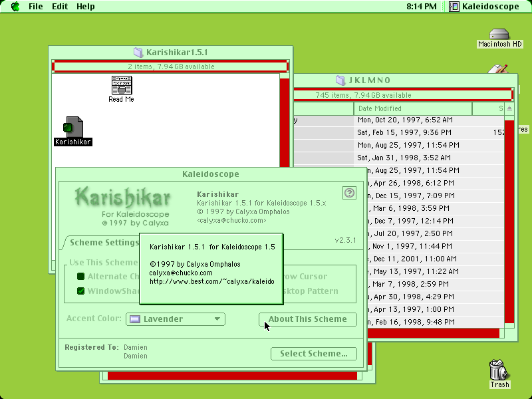532x399 pixels.
Task: Toggle the WindowShade checkbox
Action: [x=80, y=291]
